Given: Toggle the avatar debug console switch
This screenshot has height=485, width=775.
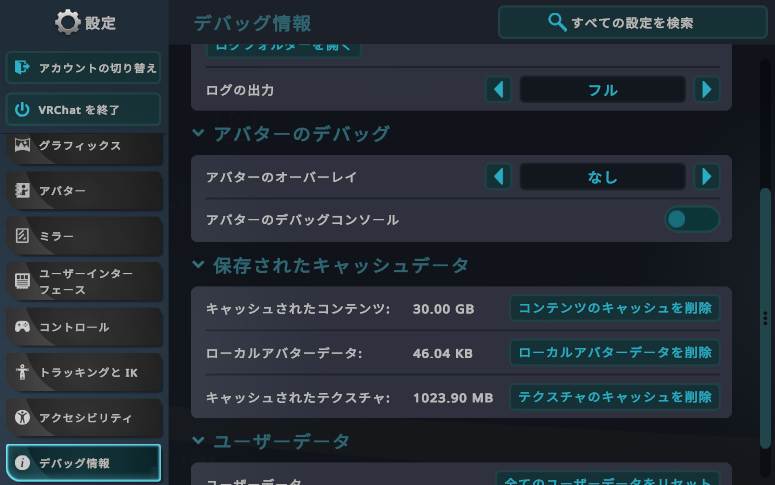Looking at the screenshot, I should pyautogui.click(x=692, y=219).
